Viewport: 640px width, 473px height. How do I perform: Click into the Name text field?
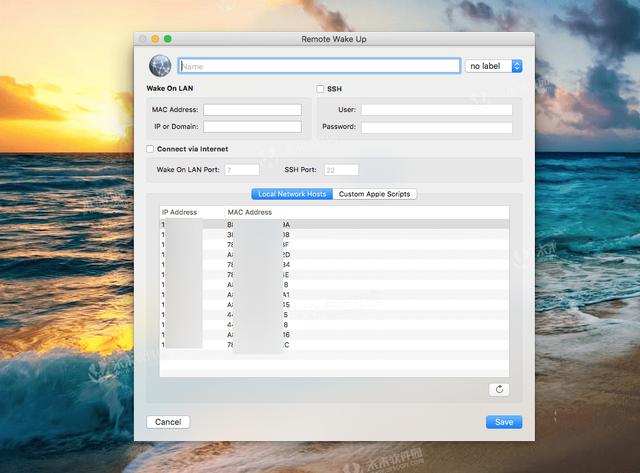[318, 66]
